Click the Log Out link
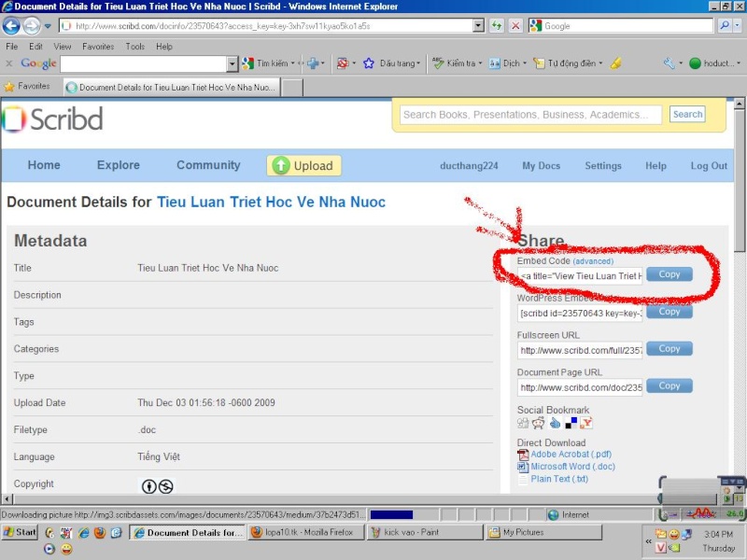This screenshot has height=560, width=747. pyautogui.click(x=709, y=166)
